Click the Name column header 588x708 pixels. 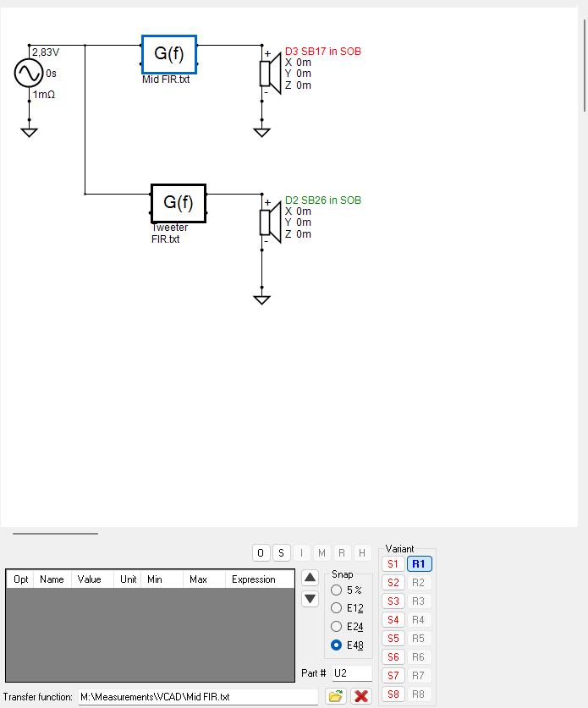[52, 579]
